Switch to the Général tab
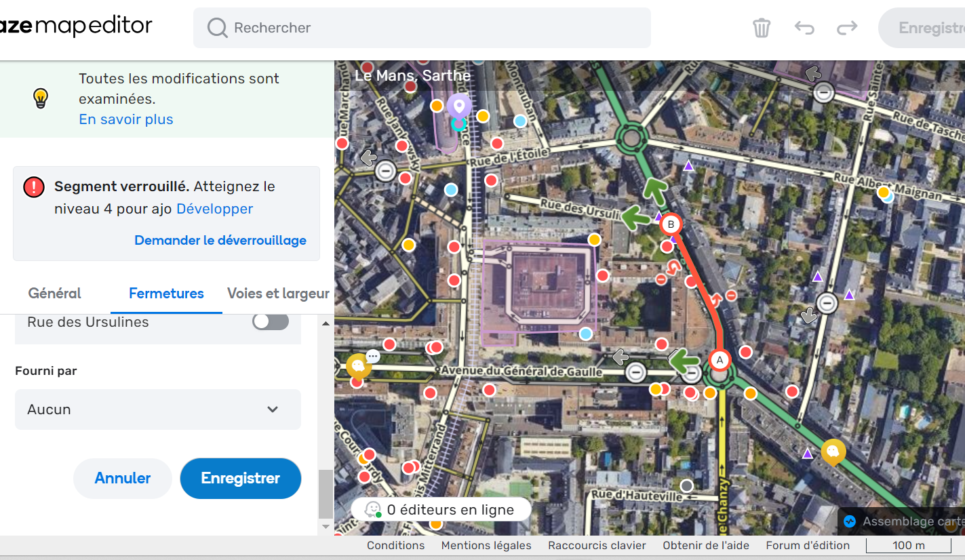Image resolution: width=965 pixels, height=560 pixels. (x=54, y=294)
